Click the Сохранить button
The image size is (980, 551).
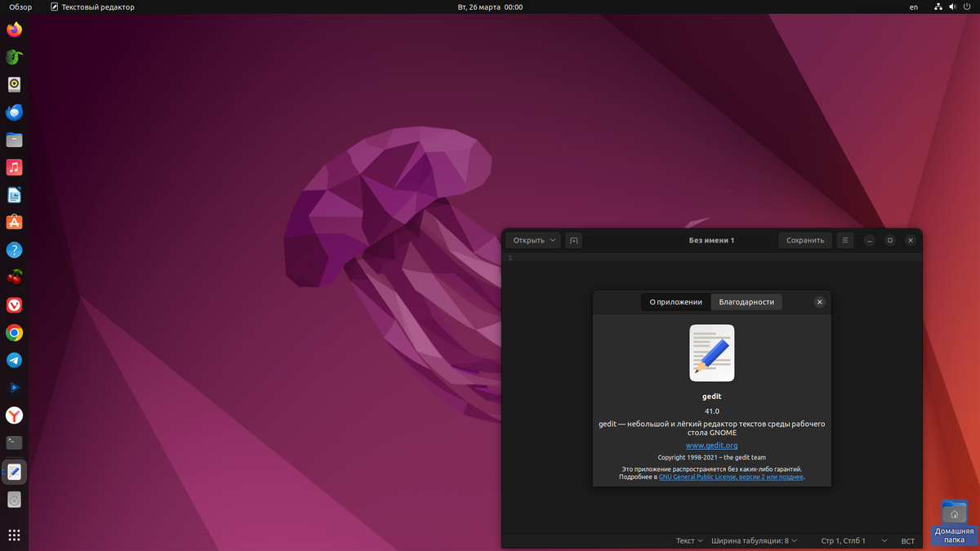[804, 240]
